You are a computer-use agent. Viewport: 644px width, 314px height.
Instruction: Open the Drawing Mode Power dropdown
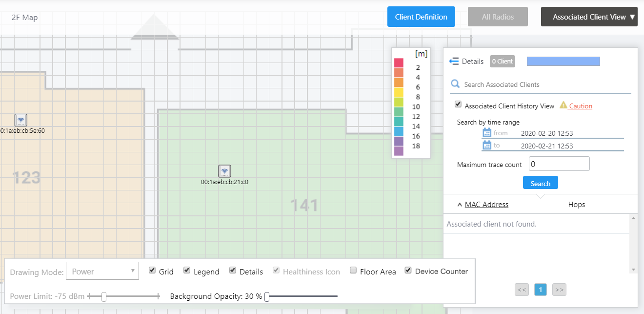click(102, 272)
